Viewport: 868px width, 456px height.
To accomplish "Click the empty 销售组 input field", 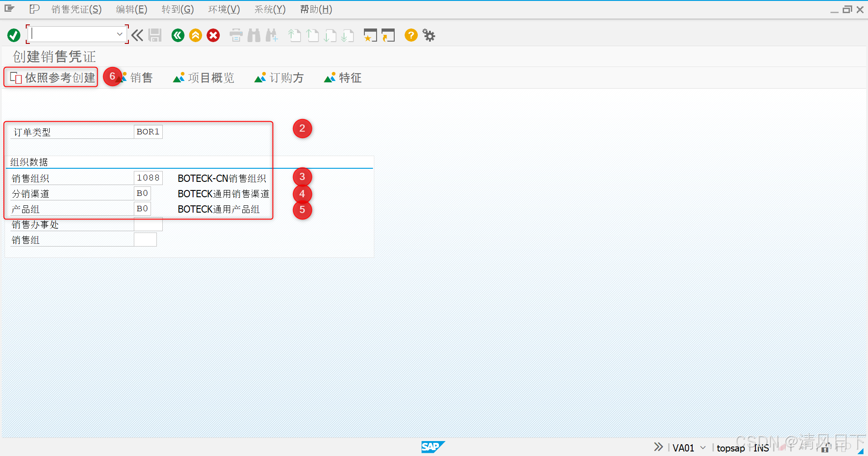I will tap(145, 239).
